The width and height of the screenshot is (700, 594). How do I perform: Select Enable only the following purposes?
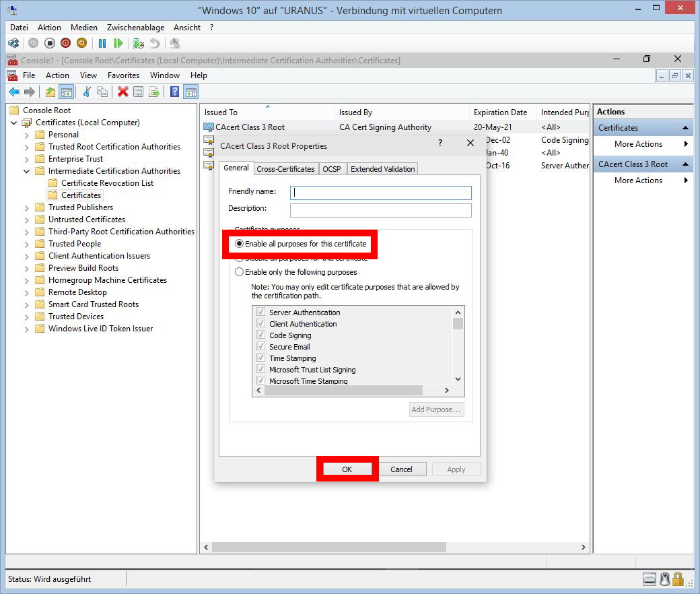click(239, 272)
